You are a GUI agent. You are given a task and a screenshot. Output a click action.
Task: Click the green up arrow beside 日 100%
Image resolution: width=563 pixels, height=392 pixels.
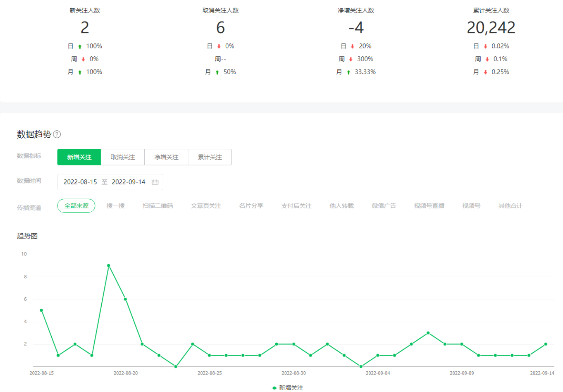coord(80,46)
